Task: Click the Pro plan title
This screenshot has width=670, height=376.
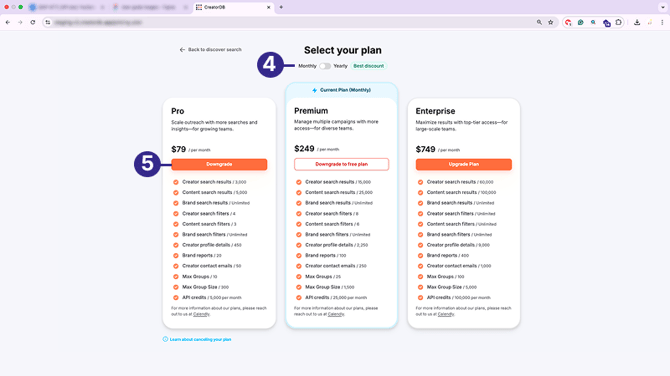Action: coord(178,111)
